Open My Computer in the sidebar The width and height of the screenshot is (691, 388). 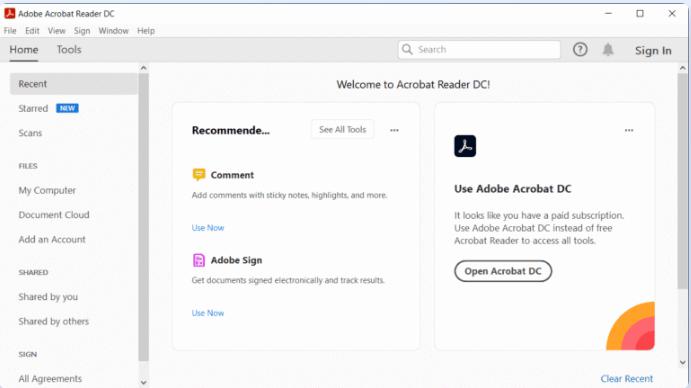(x=47, y=190)
